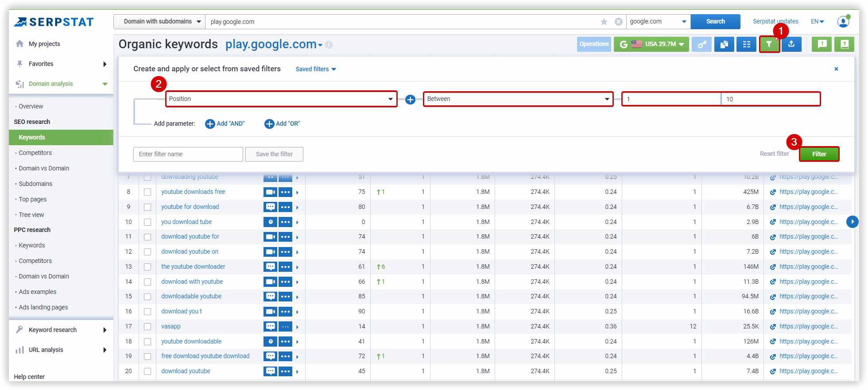Viewport: 868px width, 390px height.
Task: Expand the play.google.com domain title arrow
Action: 320,45
